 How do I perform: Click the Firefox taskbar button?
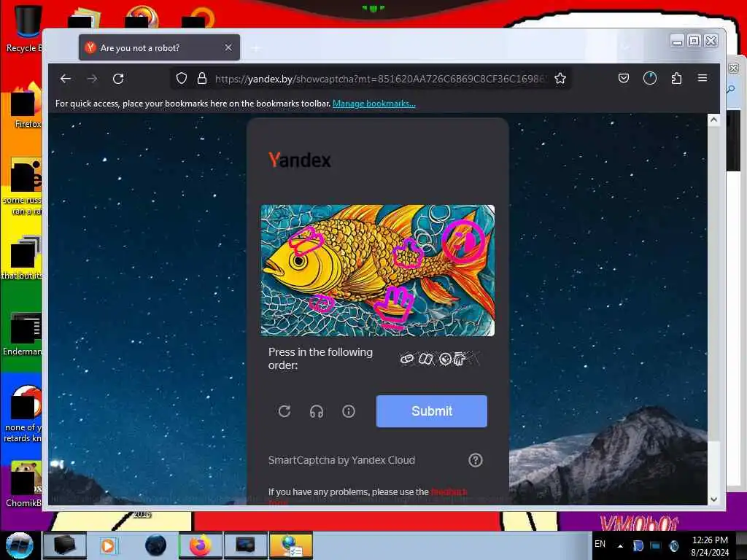(x=201, y=545)
